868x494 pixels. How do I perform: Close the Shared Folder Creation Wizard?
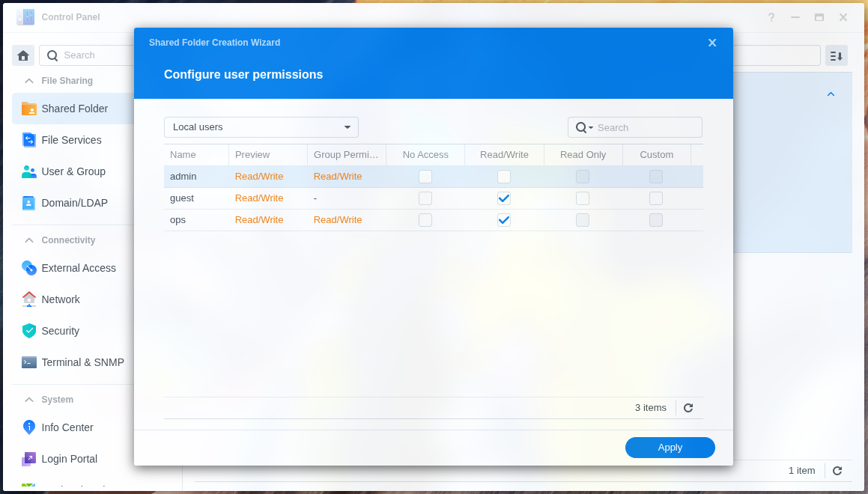(712, 43)
